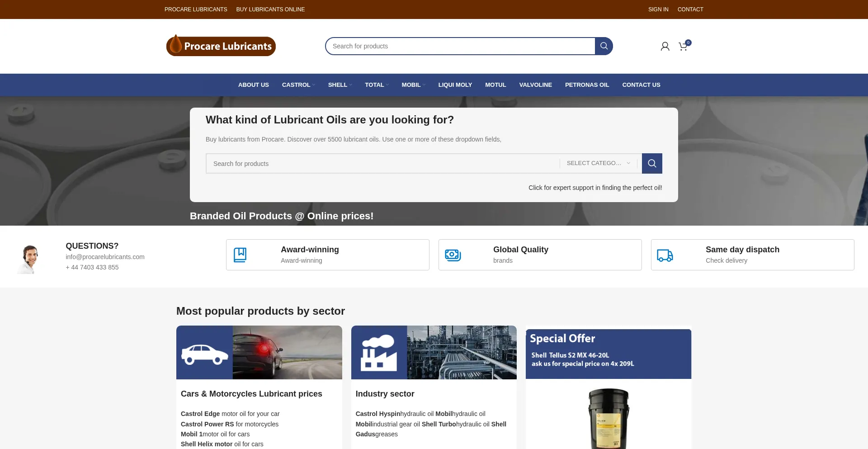Expand the Shell menu dropdown

pyautogui.click(x=340, y=85)
